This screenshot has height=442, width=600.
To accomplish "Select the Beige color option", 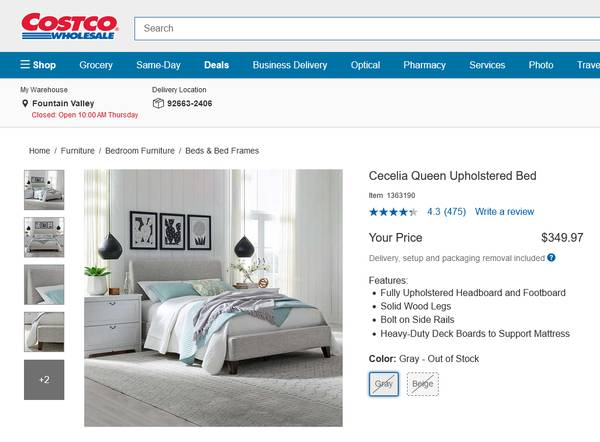I will pos(422,384).
